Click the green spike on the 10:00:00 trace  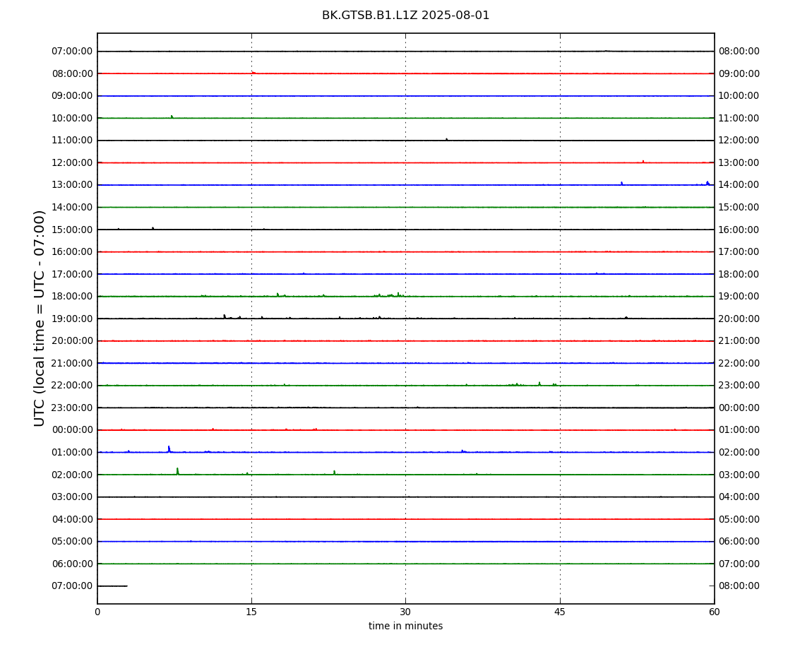pos(172,117)
